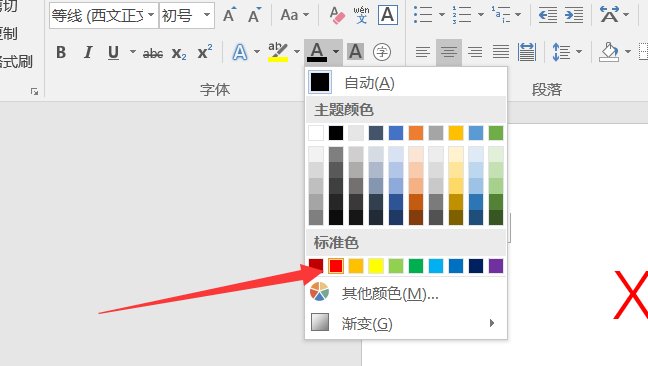Open highlight color dropdown arrow
The height and width of the screenshot is (366, 648).
[297, 52]
